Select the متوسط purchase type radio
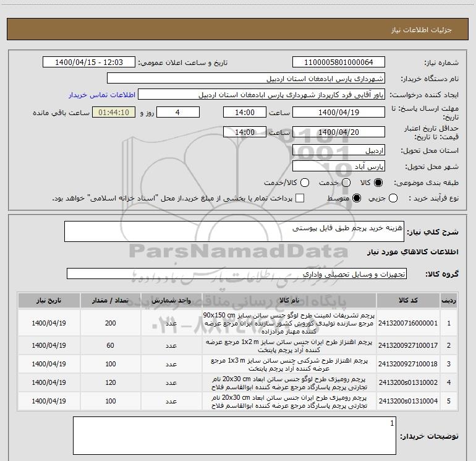This screenshot has height=461, width=476. pyautogui.click(x=357, y=198)
